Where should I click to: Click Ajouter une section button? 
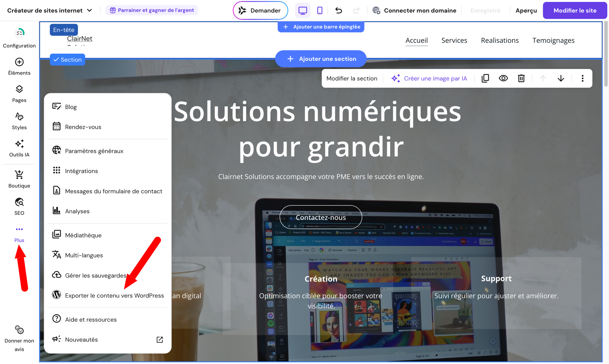[x=321, y=59]
